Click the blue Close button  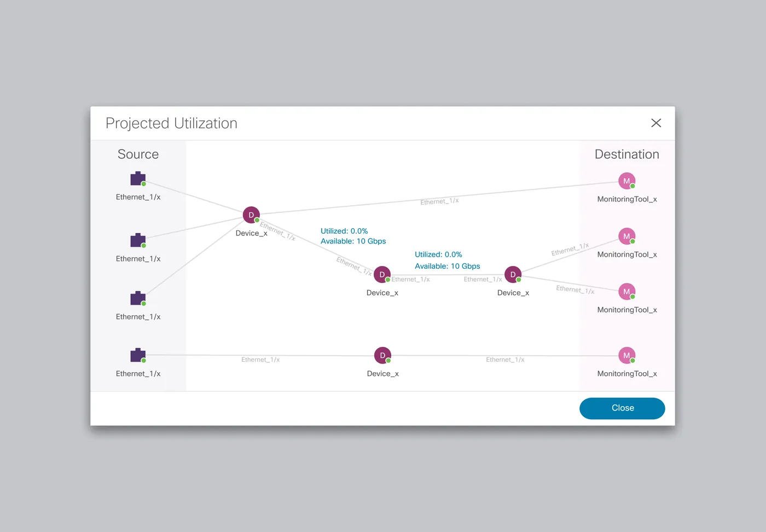tap(622, 408)
